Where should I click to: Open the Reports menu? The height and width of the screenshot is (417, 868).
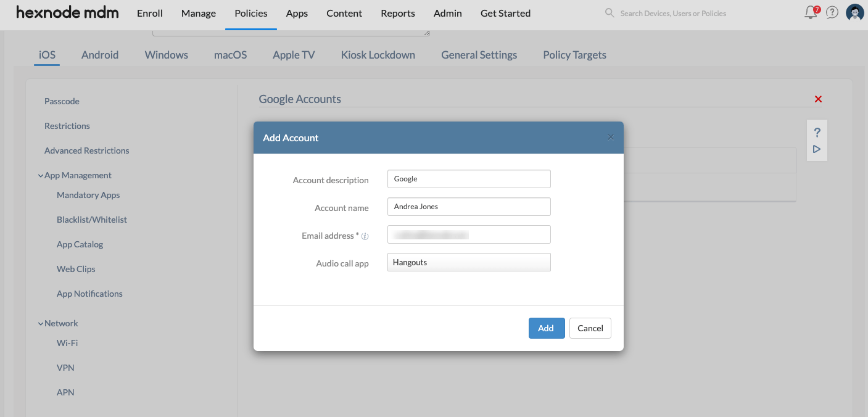tap(397, 13)
